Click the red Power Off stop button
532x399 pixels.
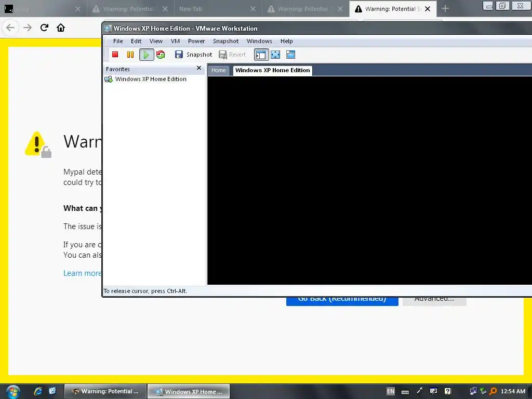[115, 54]
